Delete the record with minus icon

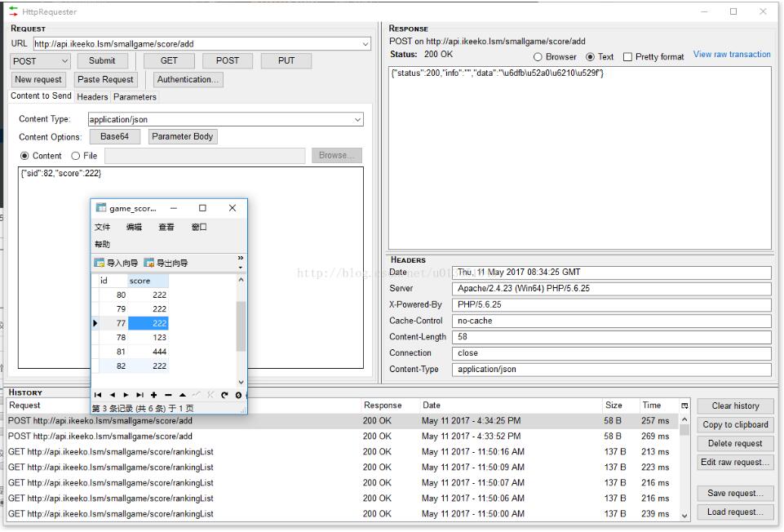167,395
